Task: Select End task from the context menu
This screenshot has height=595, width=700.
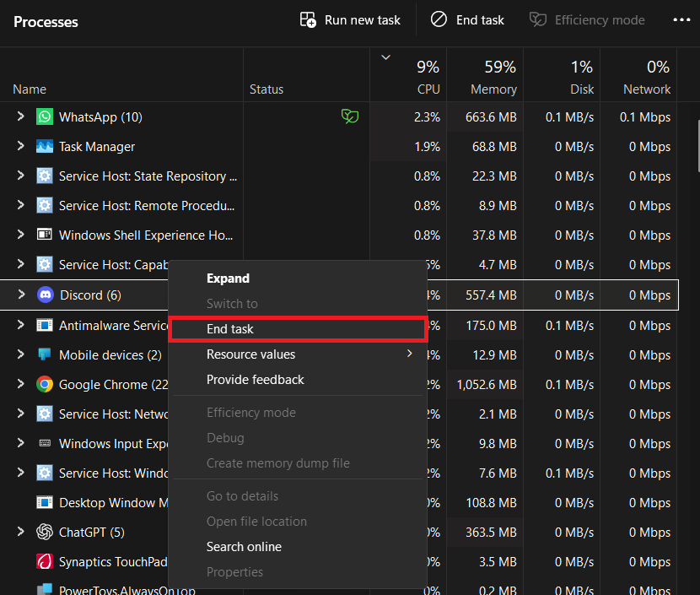Action: coord(298,329)
